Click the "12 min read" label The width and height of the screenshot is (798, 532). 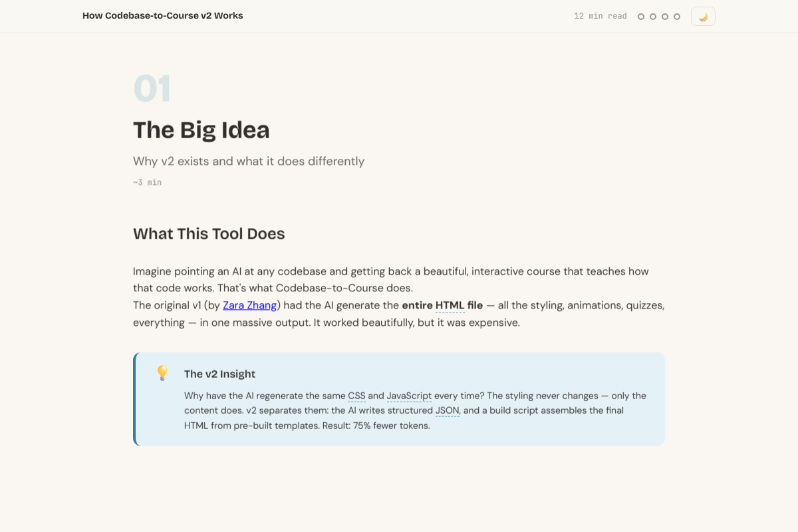[600, 16]
